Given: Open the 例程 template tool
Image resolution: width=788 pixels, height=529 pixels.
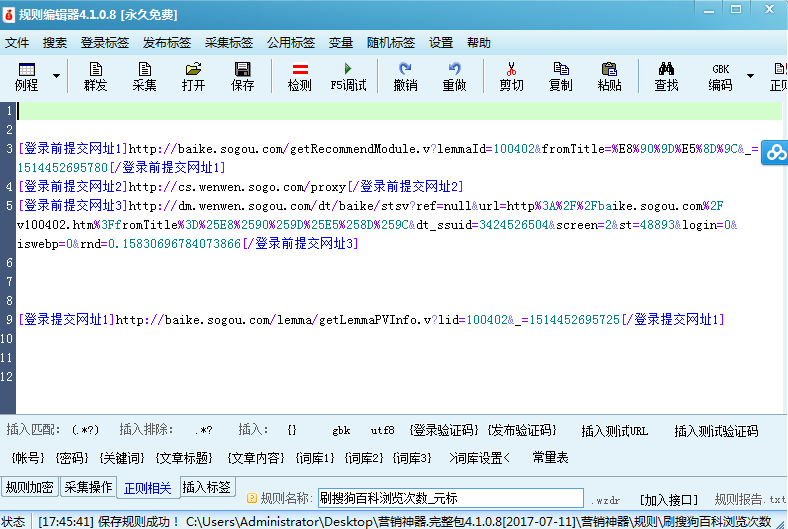Looking at the screenshot, I should click(x=26, y=76).
